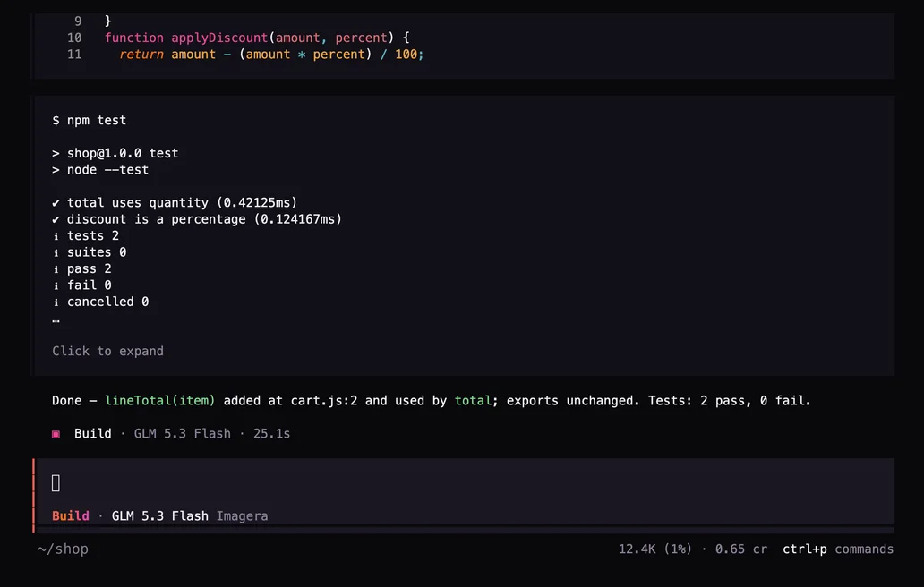This screenshot has height=587, width=924.
Task: Click the info icon beside 'suites 0'
Action: [x=56, y=252]
